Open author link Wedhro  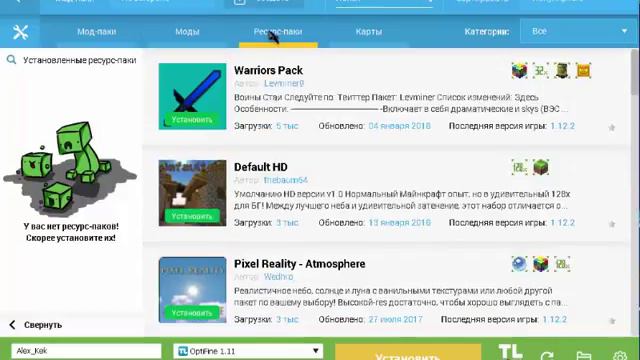[x=278, y=277]
